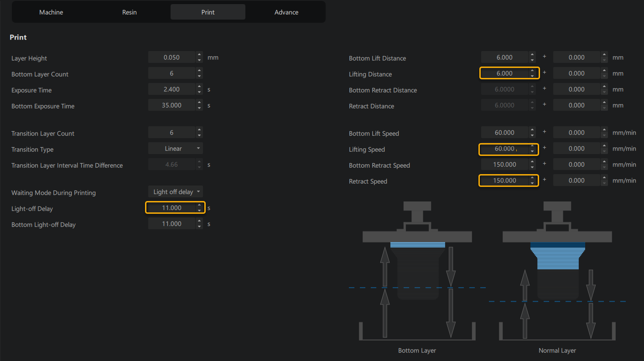Increase Exposure Time using up stepper
The width and height of the screenshot is (644, 361).
pos(199,87)
